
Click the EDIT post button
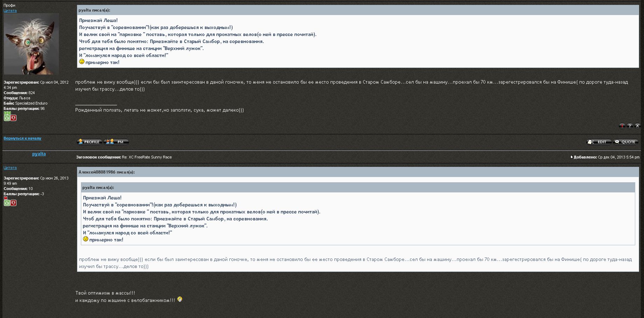tap(599, 142)
